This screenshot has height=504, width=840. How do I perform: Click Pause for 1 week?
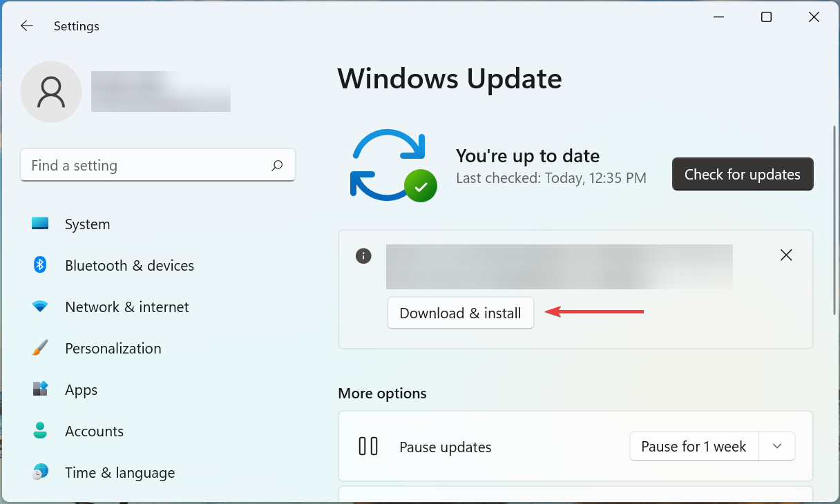click(x=694, y=446)
